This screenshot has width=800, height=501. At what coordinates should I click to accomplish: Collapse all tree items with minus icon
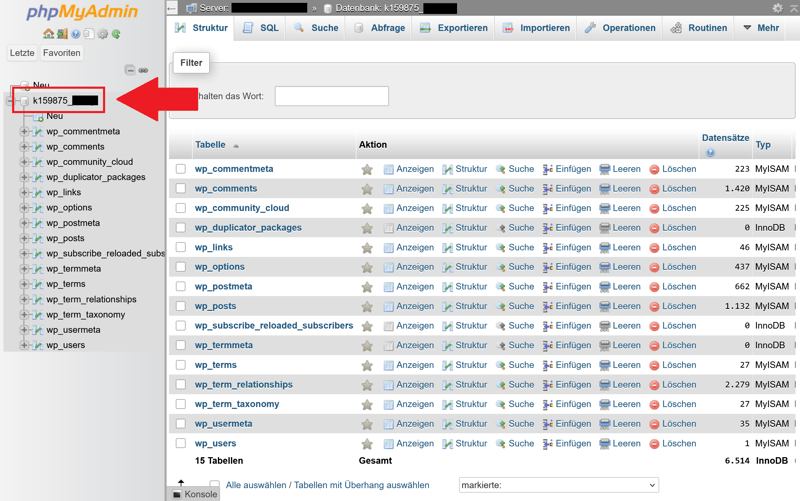coord(129,70)
